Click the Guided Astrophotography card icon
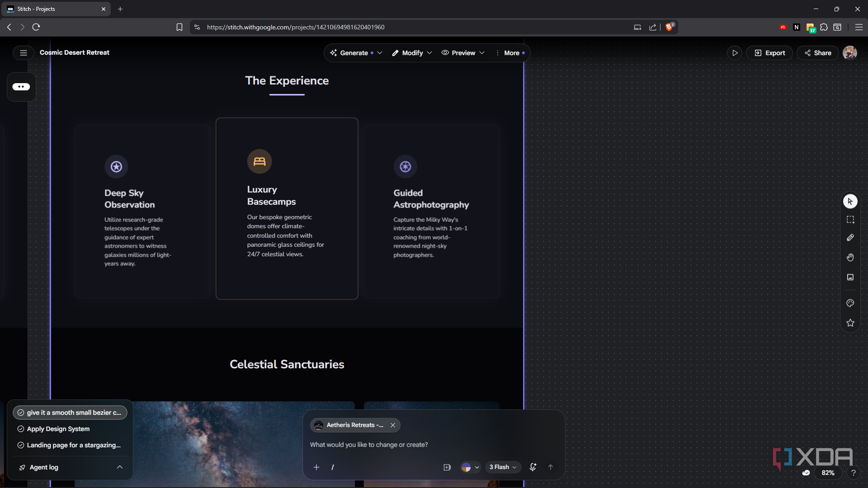 (x=405, y=167)
